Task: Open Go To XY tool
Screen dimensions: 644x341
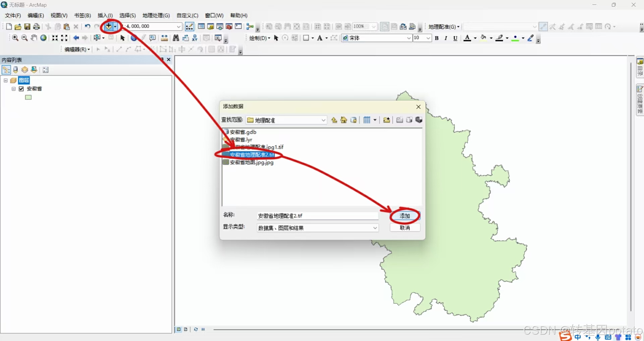Action: 195,38
